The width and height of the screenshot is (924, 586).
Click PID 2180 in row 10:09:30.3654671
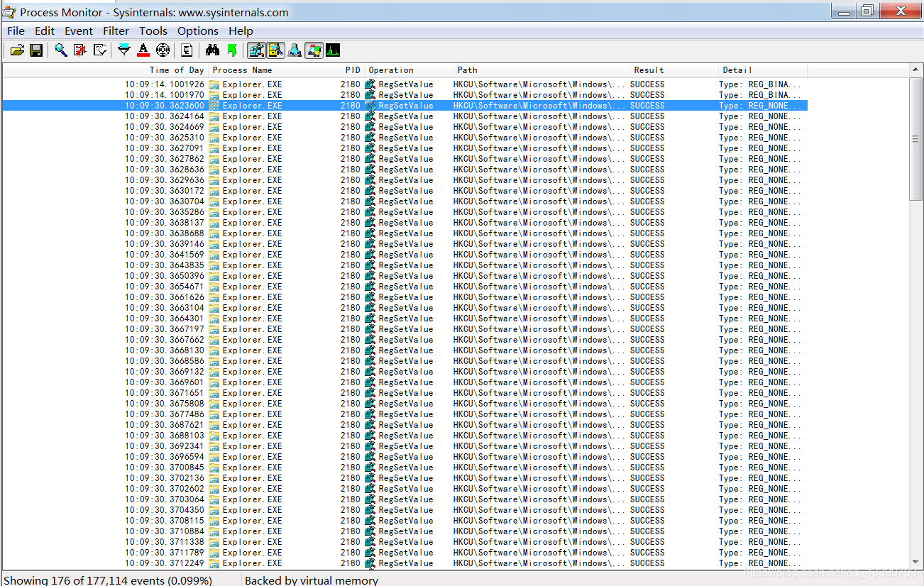350,287
